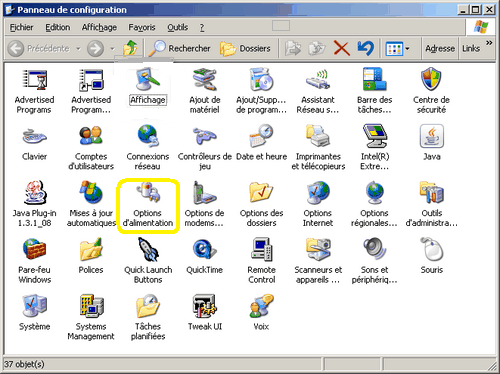Open Contrôleurs de jeu icon
500x374 pixels.
coord(204,137)
